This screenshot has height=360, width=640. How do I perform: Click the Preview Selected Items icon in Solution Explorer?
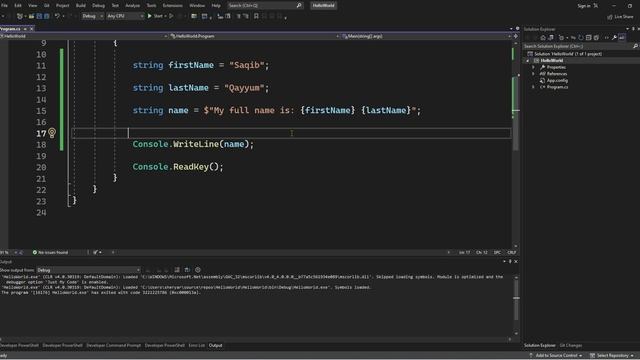pos(622,38)
